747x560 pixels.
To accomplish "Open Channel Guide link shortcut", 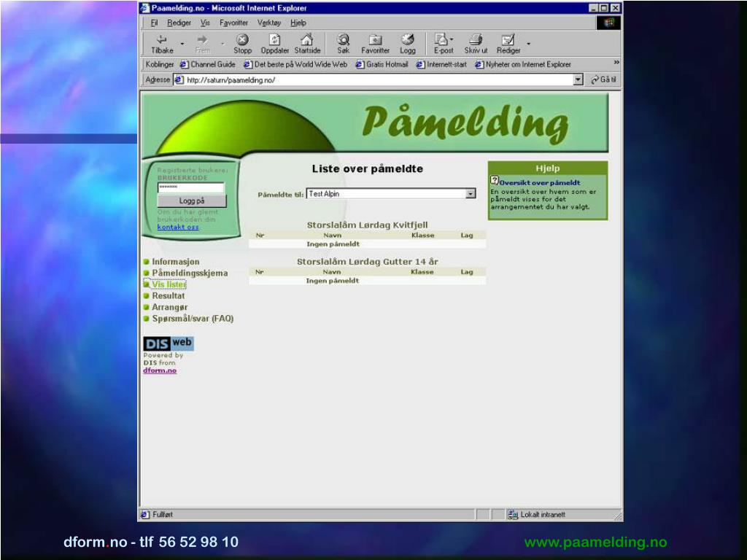I will (208, 64).
